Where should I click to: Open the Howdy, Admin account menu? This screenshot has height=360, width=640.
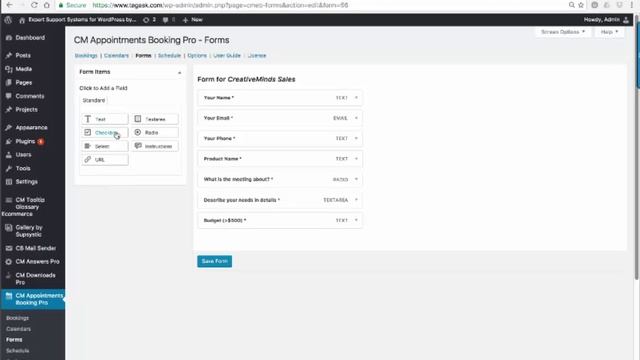(606, 20)
